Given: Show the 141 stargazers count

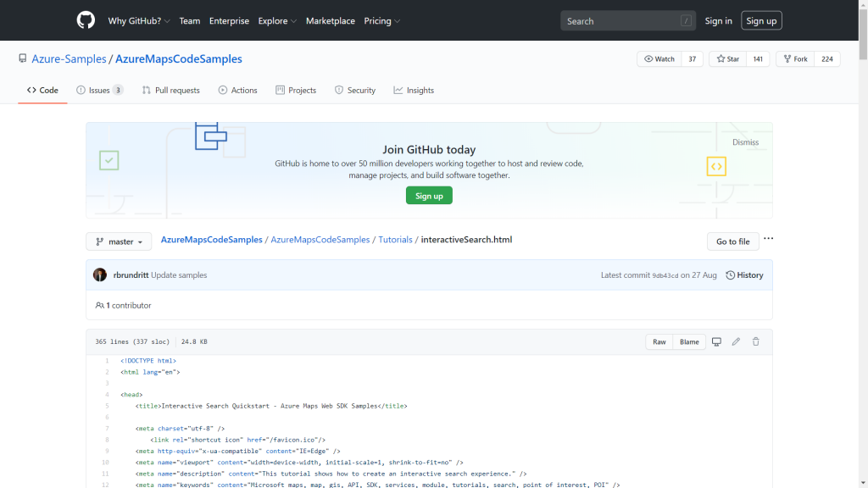Looking at the screenshot, I should click(x=758, y=59).
